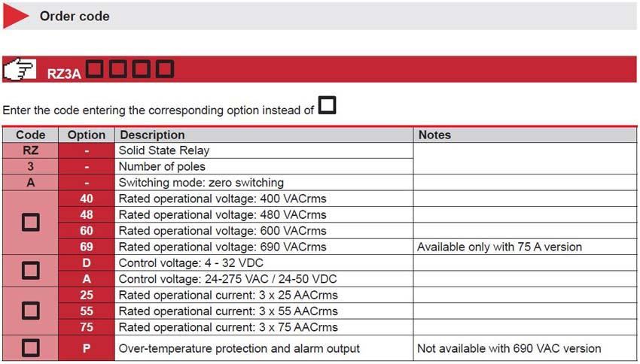Select option D for 4 - 32 VDC

[87, 263]
